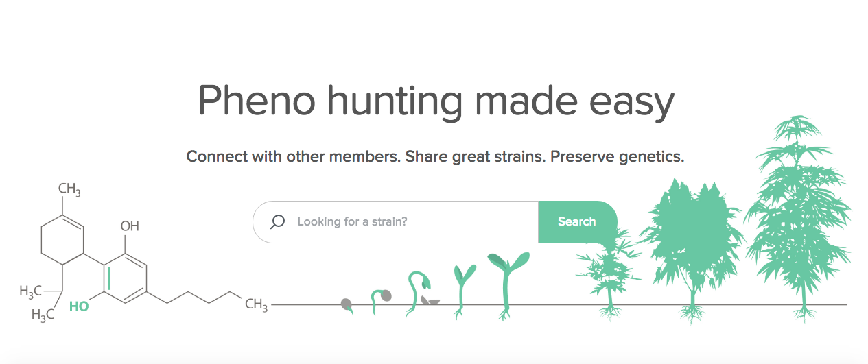The height and width of the screenshot is (364, 868).
Task: Click the "Connect with other members" tagline
Action: pos(292,156)
